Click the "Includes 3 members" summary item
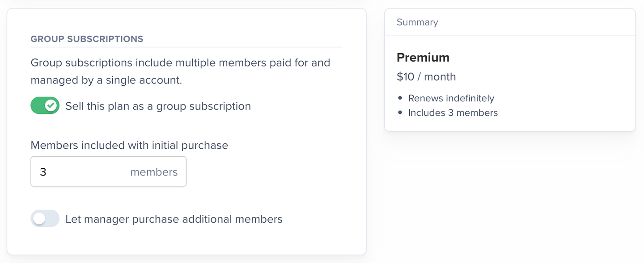 coord(453,113)
